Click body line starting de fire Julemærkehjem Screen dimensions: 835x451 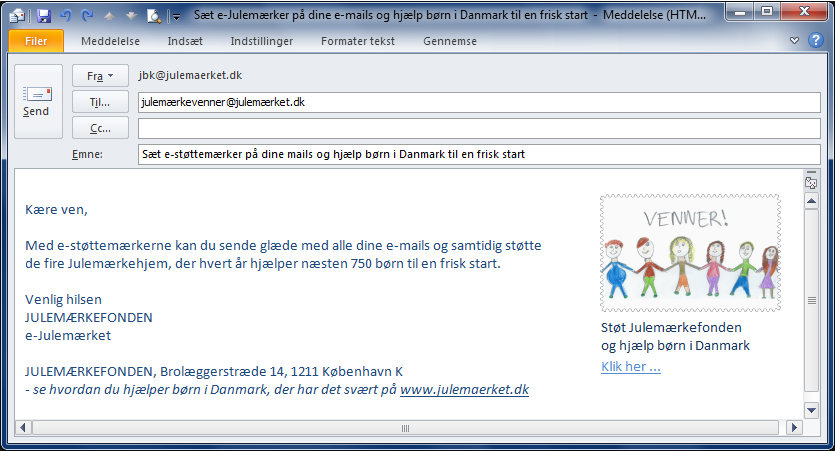coord(263,264)
